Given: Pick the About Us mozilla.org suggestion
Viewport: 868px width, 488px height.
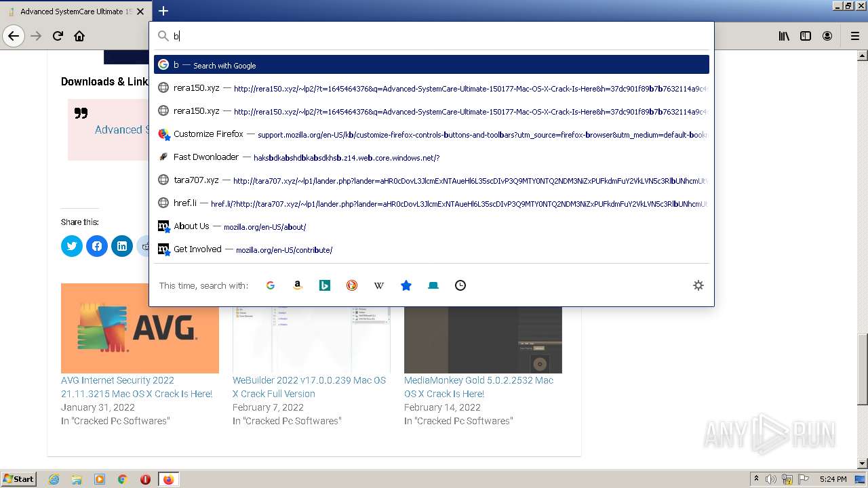Looking at the screenshot, I should tap(431, 226).
